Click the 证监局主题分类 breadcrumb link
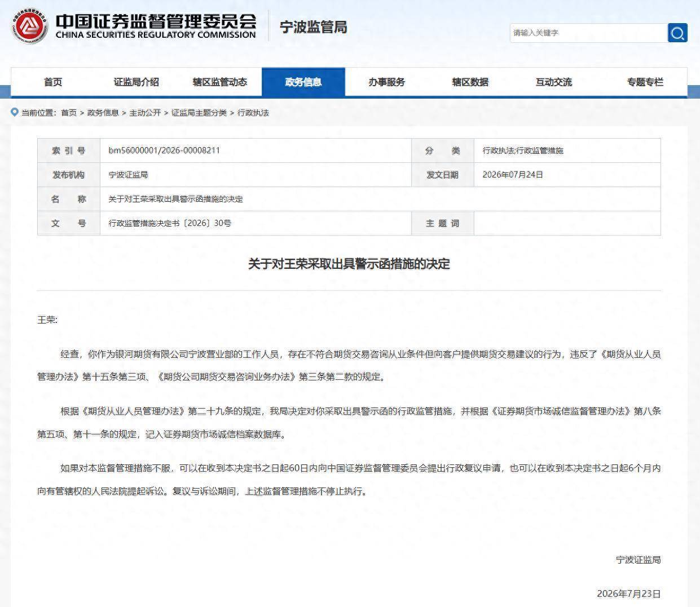 pyautogui.click(x=199, y=113)
